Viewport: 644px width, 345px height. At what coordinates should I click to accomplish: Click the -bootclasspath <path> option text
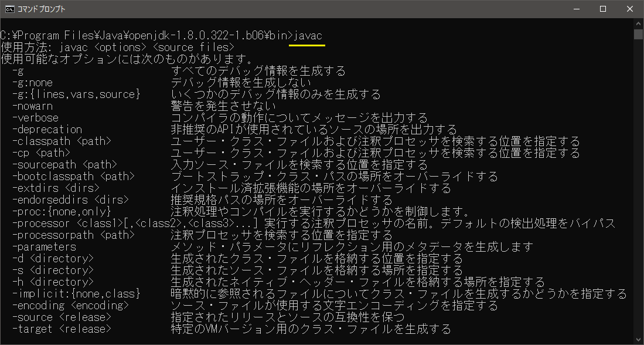click(x=73, y=177)
